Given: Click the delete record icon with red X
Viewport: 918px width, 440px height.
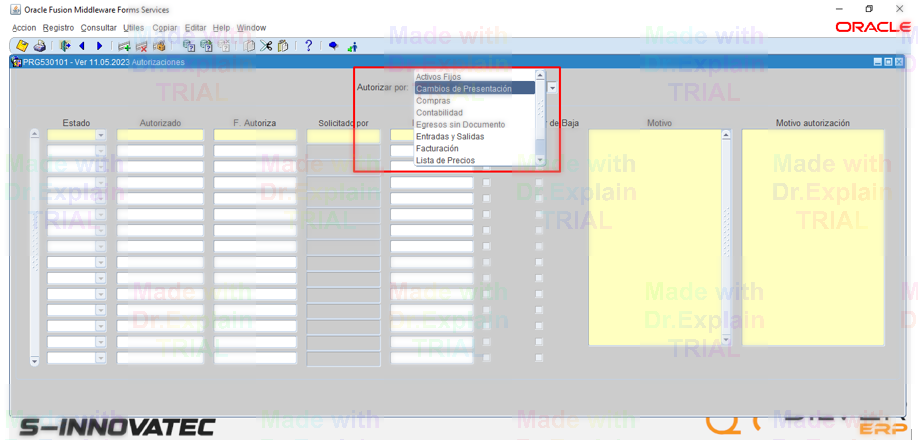Looking at the screenshot, I should tap(141, 46).
